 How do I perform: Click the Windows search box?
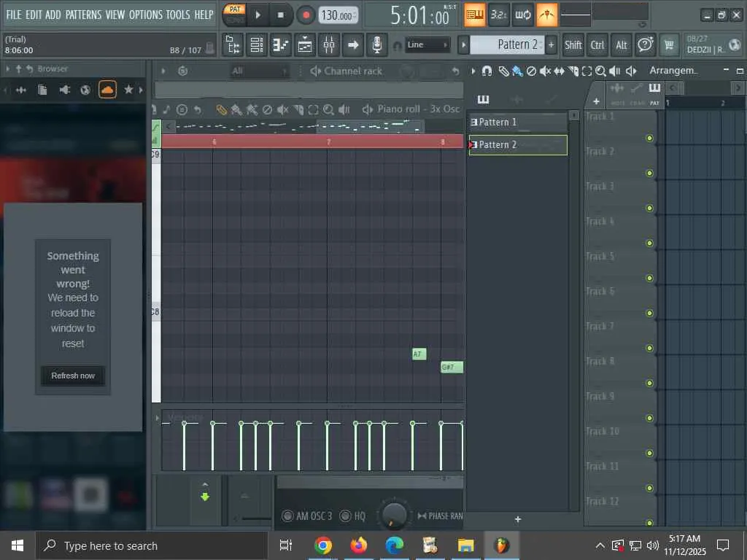pyautogui.click(x=152, y=545)
